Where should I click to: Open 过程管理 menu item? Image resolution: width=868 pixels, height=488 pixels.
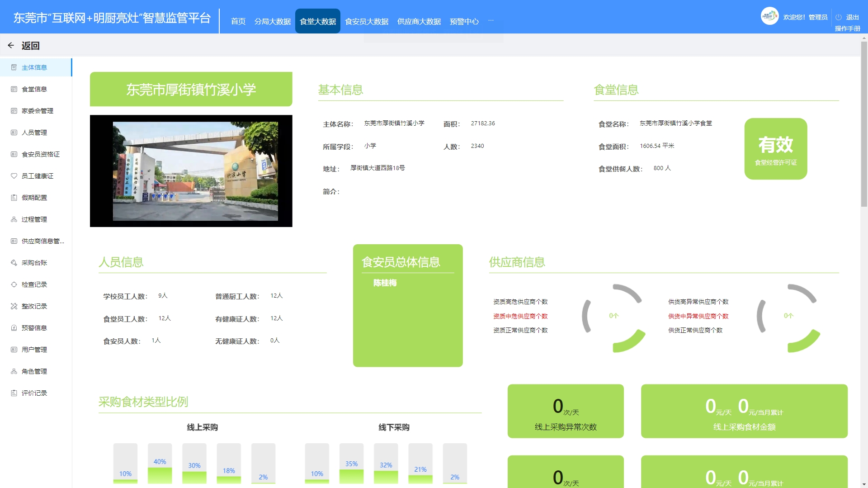(36, 219)
